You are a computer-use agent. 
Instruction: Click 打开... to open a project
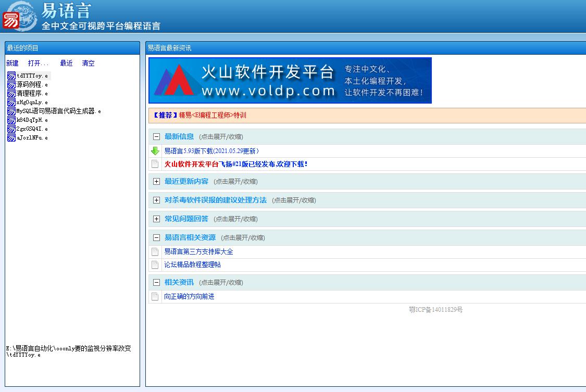(x=38, y=64)
